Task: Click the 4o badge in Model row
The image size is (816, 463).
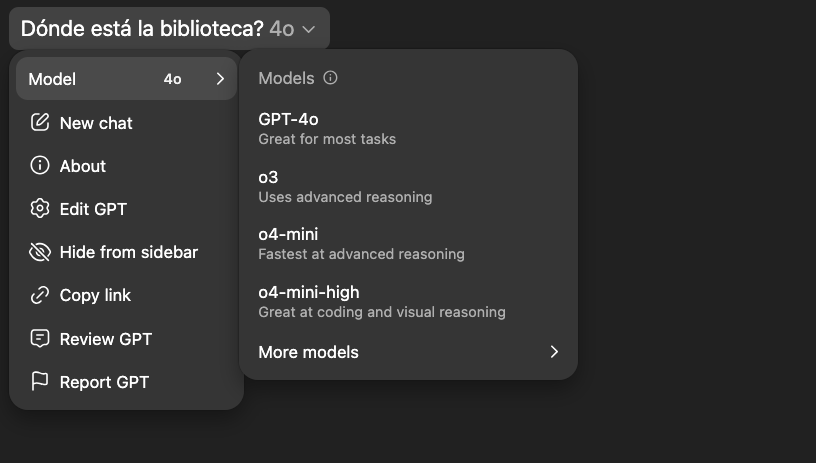Action: 172,79
